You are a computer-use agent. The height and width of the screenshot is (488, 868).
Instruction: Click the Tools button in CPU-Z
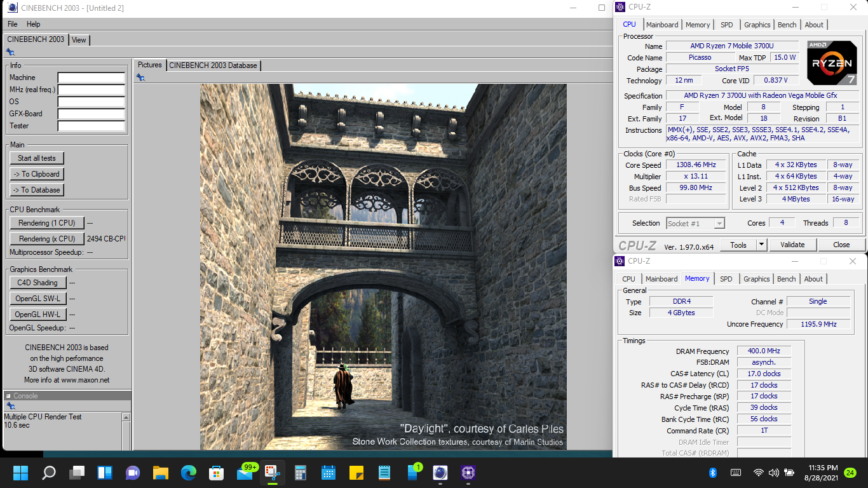pyautogui.click(x=738, y=245)
